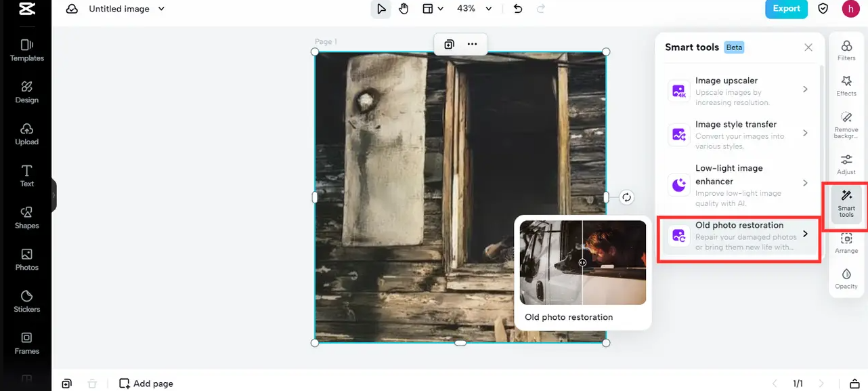
Task: Select the pointer cursor tool
Action: click(381, 9)
